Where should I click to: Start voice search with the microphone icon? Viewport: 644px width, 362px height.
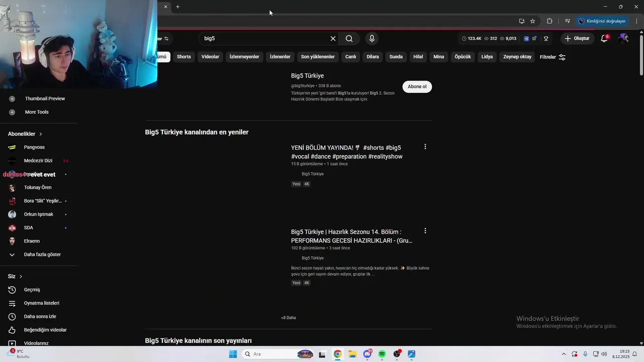point(372,38)
